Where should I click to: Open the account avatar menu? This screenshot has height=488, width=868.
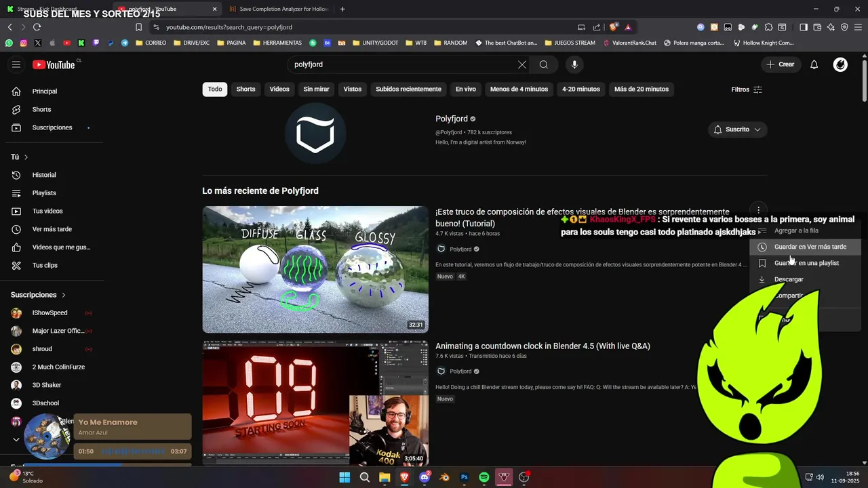pyautogui.click(x=840, y=64)
